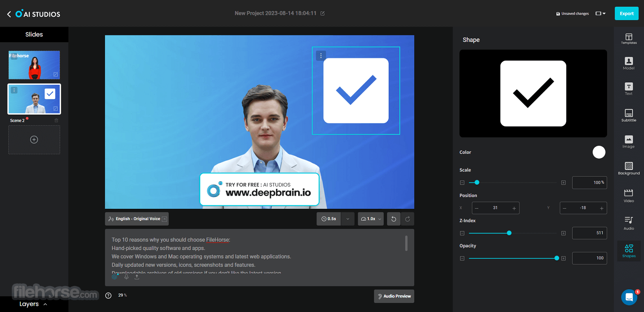Open the Templates panel
This screenshot has width=644, height=312.
click(x=629, y=39)
